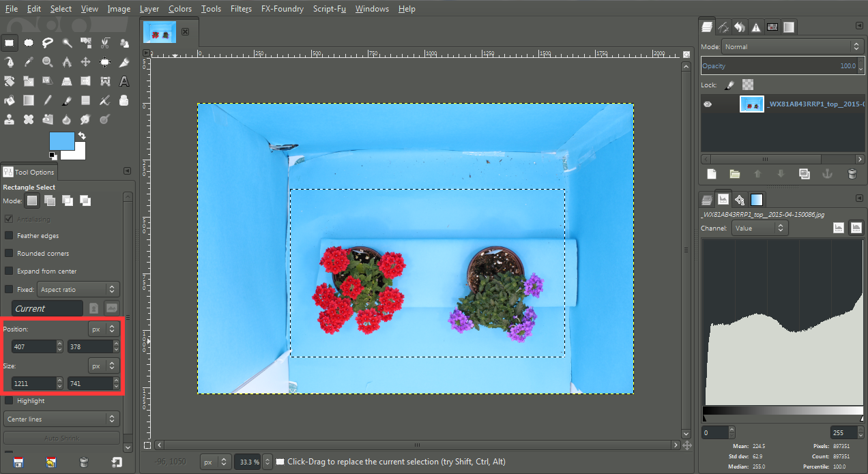Delete the layer with trash icon
Screen dimensions: 868x474
(x=852, y=174)
